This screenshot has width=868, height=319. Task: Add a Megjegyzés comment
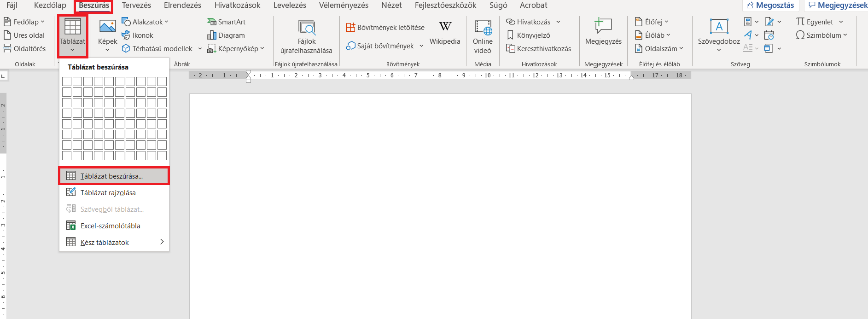[x=603, y=32]
